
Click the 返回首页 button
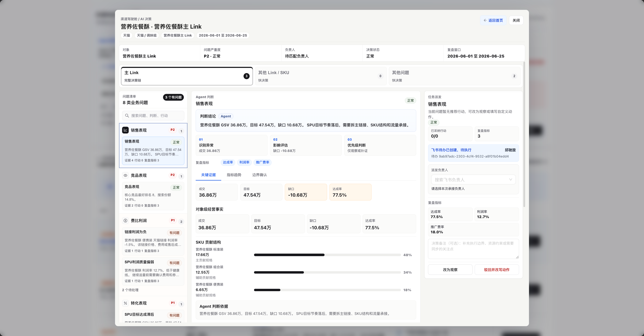[493, 20]
